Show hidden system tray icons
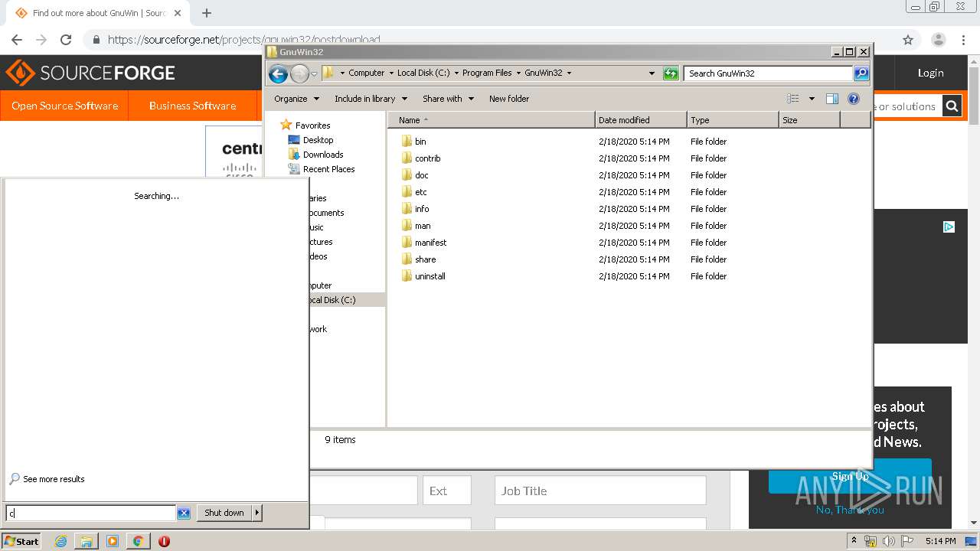Image resolution: width=980 pixels, height=551 pixels. pos(854,541)
